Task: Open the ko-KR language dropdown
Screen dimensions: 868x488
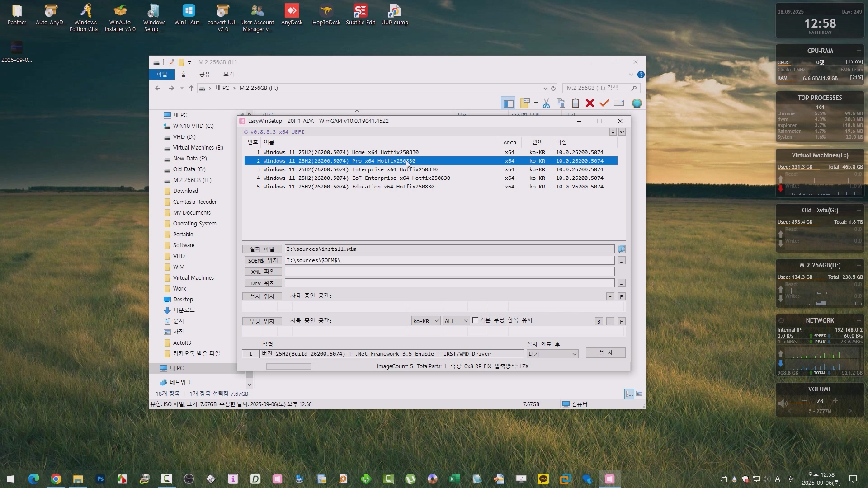Action: point(425,321)
